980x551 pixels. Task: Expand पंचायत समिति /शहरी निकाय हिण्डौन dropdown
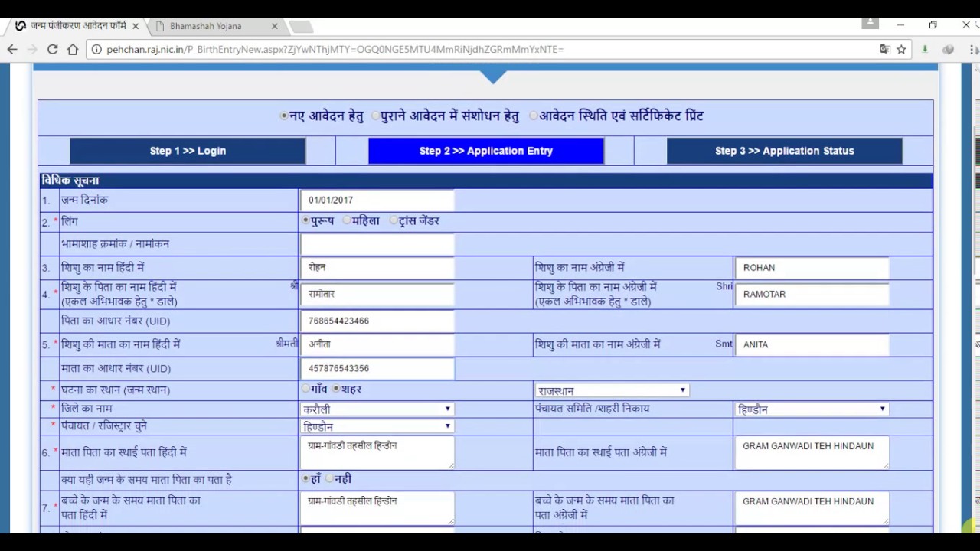click(x=812, y=409)
